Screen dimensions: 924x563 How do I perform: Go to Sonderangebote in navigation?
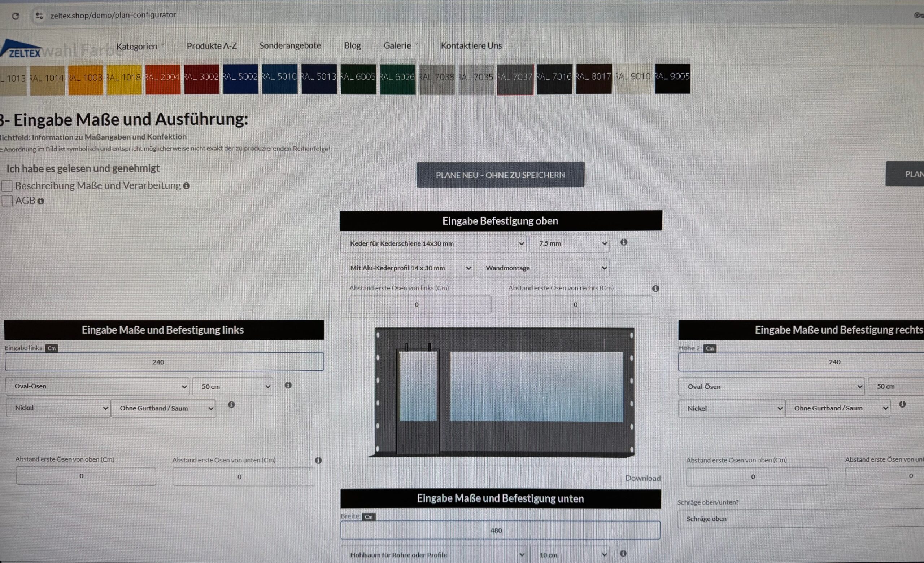tap(290, 46)
